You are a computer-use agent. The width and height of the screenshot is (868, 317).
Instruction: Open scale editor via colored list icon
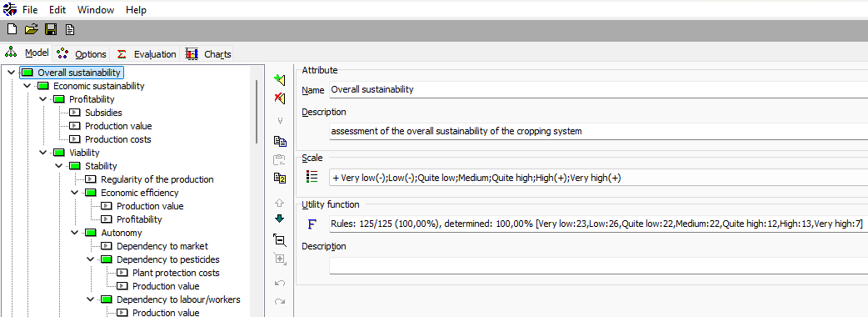[x=312, y=177]
